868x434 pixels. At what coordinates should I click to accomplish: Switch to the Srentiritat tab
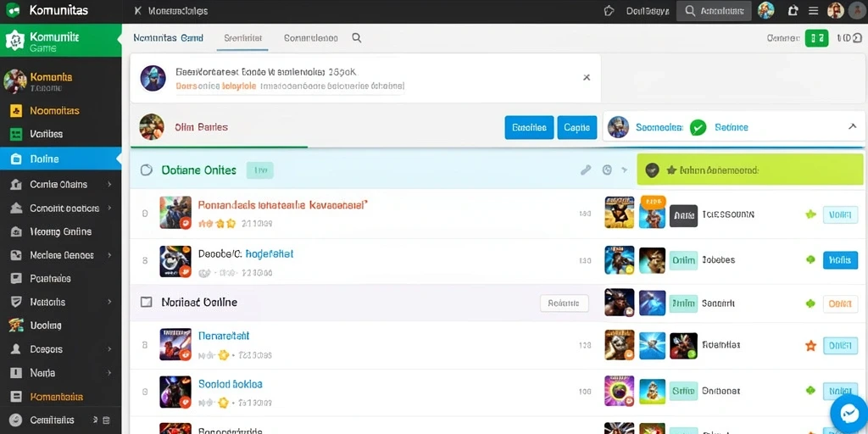[x=243, y=37]
